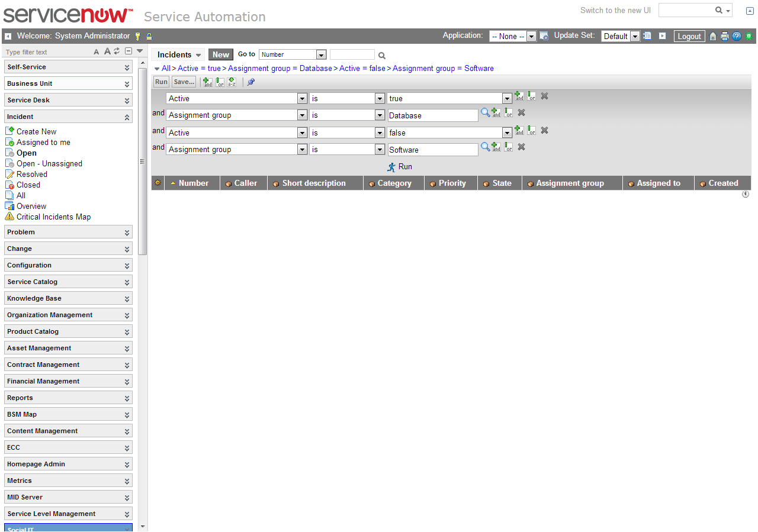The width and height of the screenshot is (758, 532).
Task: Add a-z sort order from filter toolbar
Action: [232, 82]
